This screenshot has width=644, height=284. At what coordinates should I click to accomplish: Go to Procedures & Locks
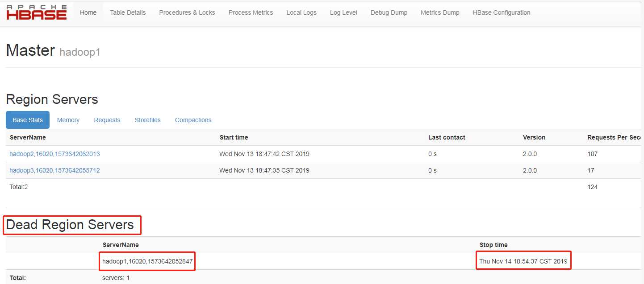tap(187, 12)
